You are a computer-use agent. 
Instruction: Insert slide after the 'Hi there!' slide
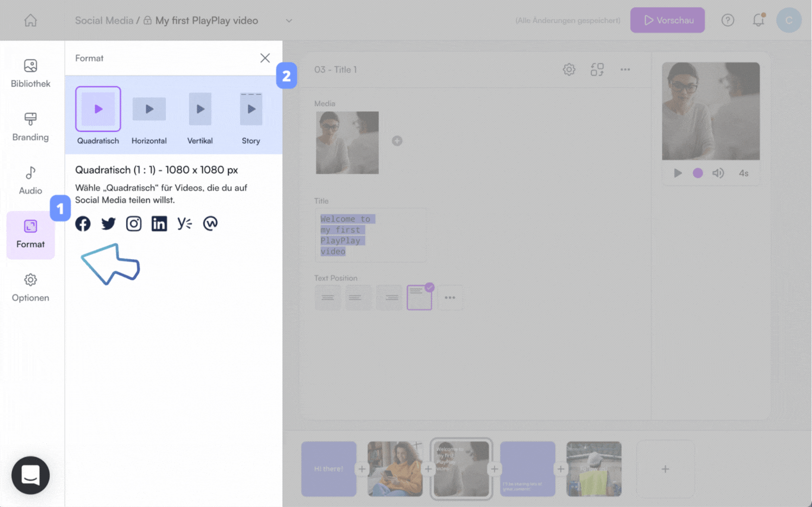point(362,469)
